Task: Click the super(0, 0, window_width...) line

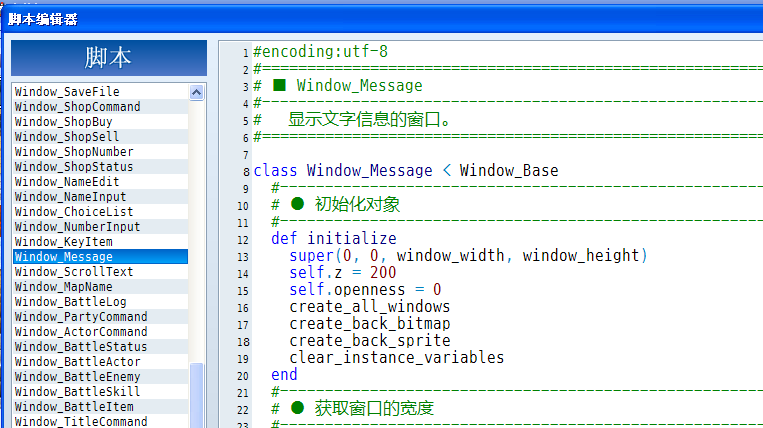Action: click(468, 255)
